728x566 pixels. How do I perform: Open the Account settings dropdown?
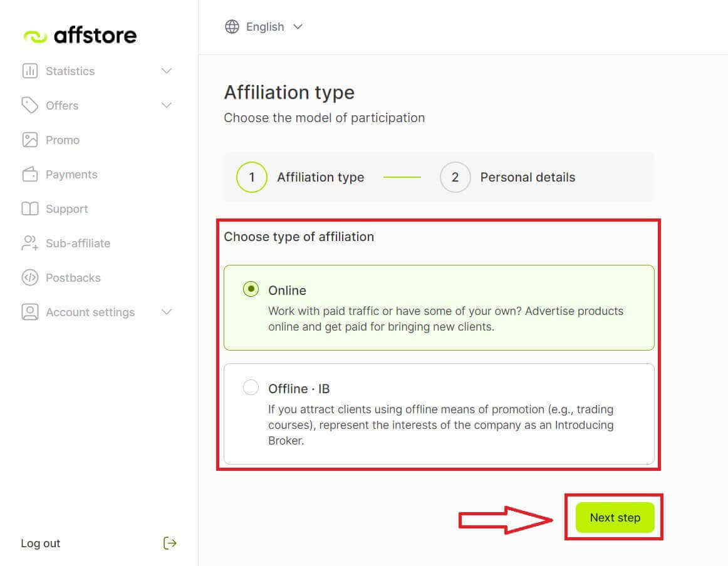point(166,312)
